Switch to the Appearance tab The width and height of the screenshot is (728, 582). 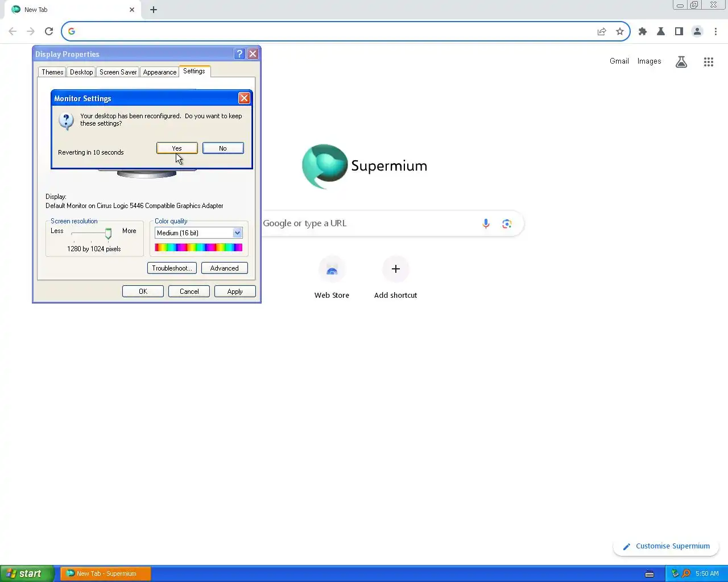point(160,72)
